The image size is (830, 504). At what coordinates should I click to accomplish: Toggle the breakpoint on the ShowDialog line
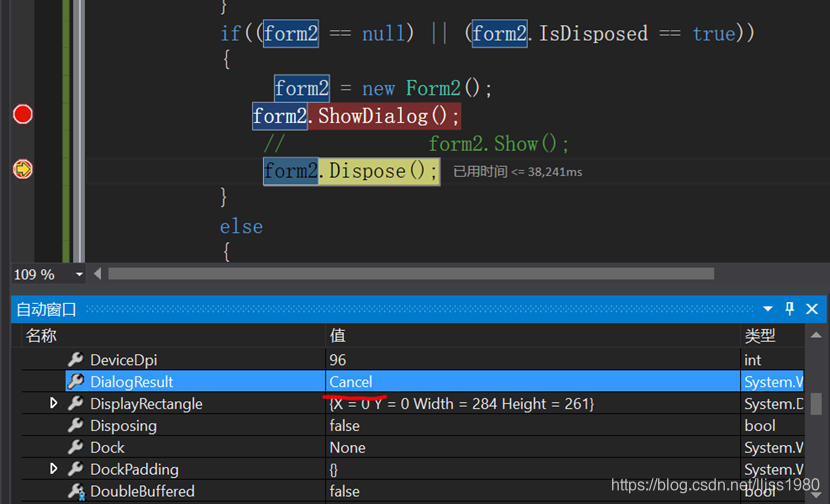coord(23,114)
